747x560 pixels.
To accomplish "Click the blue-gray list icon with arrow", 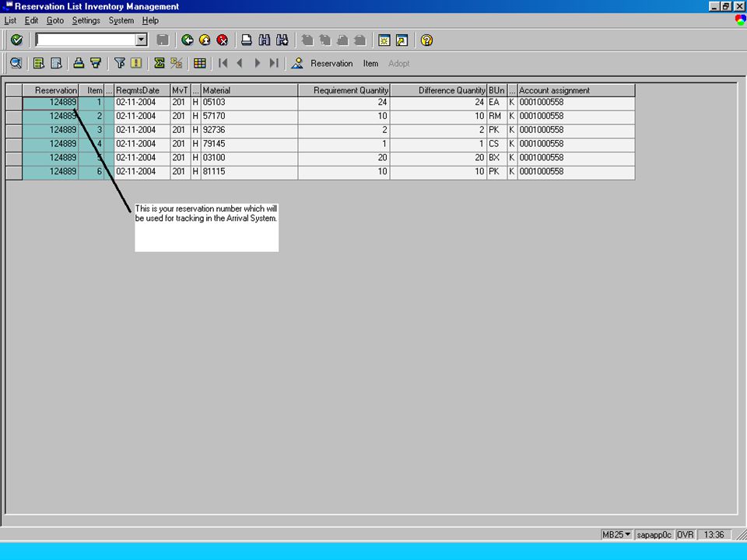I will click(x=56, y=63).
